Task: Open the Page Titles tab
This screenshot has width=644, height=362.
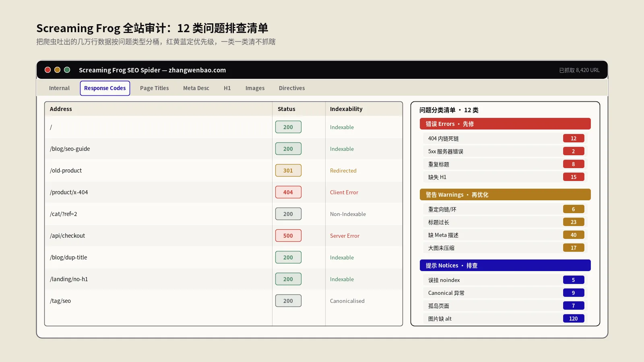Action: pos(155,88)
